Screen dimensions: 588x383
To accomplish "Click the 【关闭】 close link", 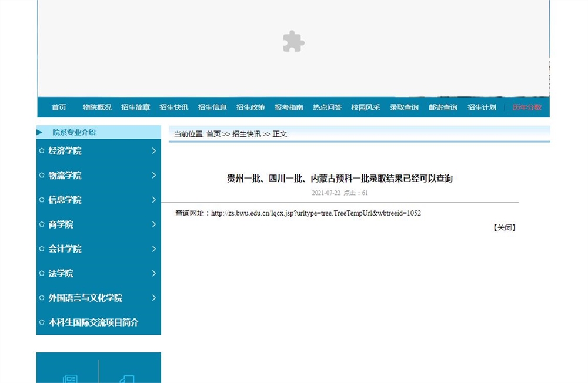I will click(505, 227).
